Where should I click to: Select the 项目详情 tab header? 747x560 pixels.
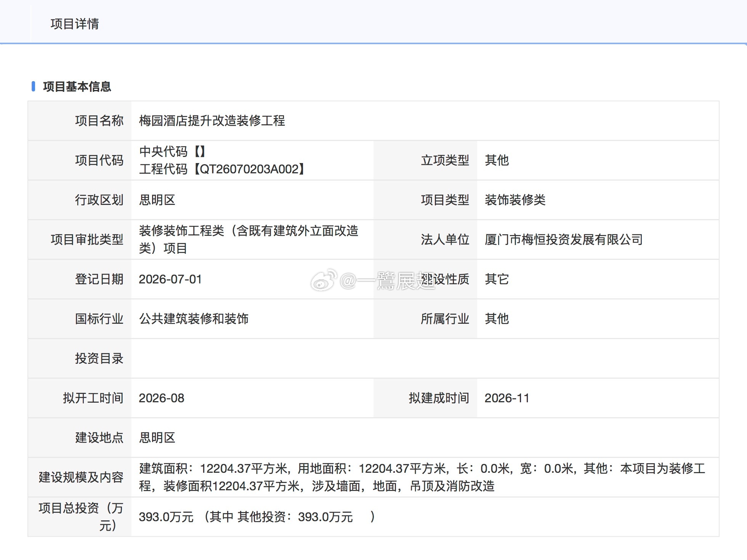[75, 24]
